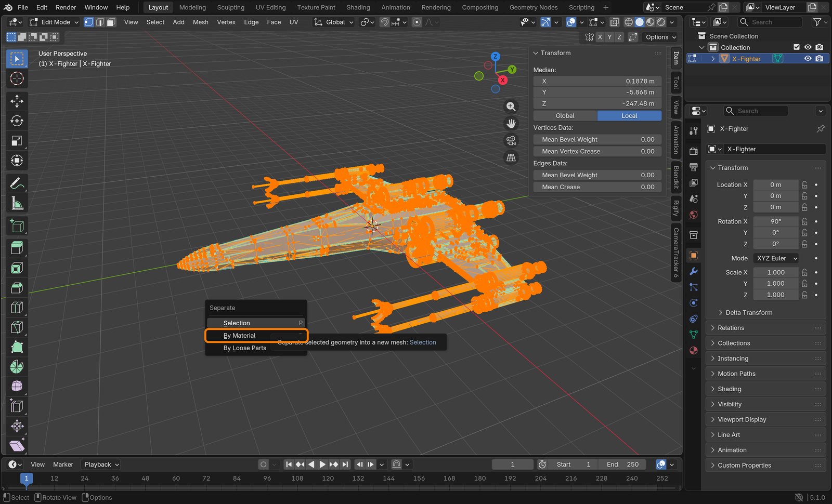Toggle the Location X lock icon

(804, 185)
